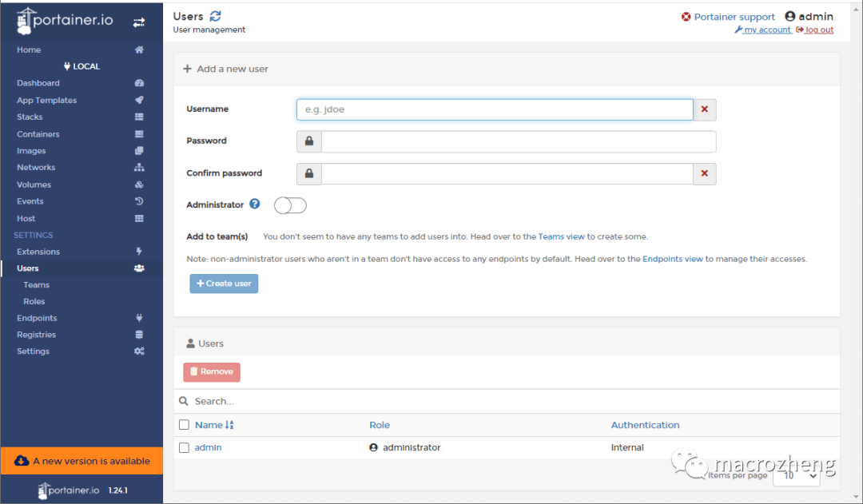Check the checkbox for admin user row
Viewport: 863px width, 504px height.
coord(184,448)
